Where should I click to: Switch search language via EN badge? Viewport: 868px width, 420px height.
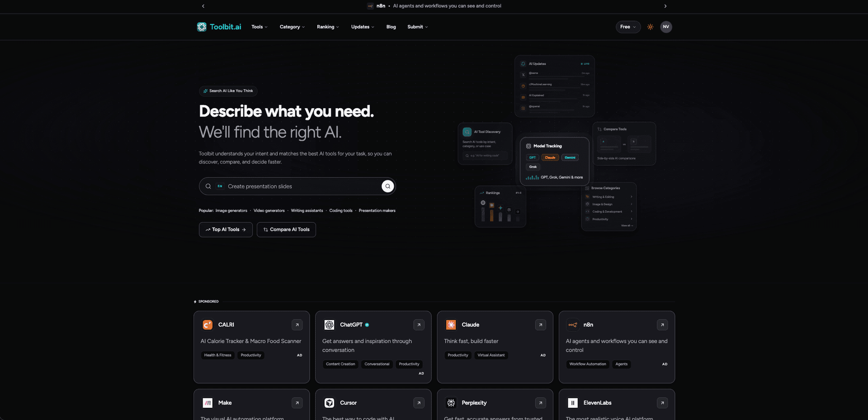pos(220,186)
